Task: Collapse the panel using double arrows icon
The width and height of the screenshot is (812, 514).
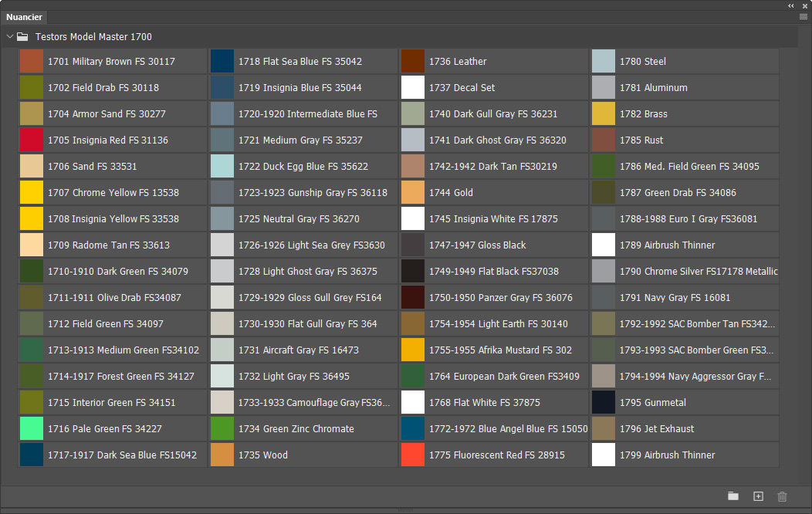Action: click(791, 5)
